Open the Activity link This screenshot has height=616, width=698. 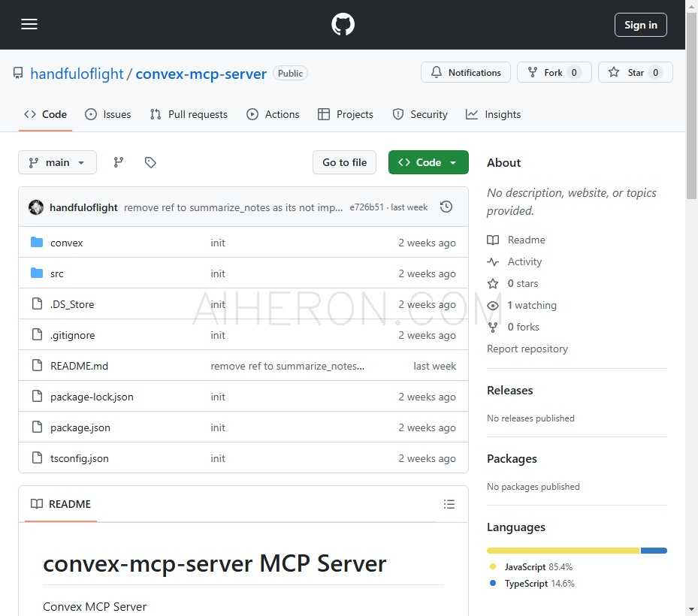pyautogui.click(x=514, y=261)
